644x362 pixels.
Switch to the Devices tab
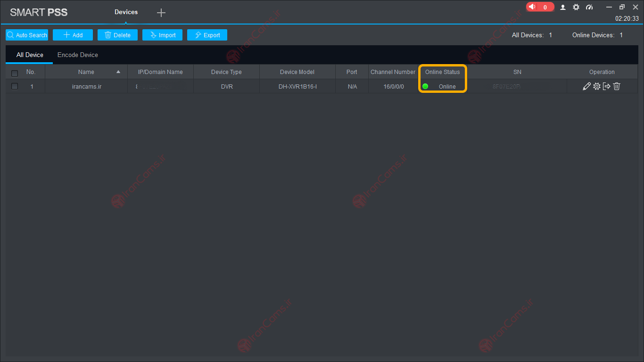pos(126,12)
